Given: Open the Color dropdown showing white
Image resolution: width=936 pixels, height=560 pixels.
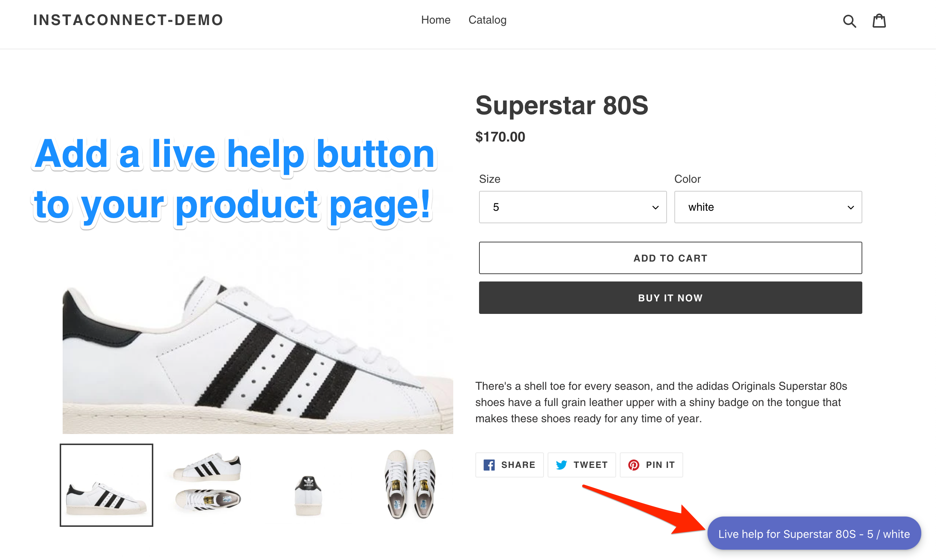Looking at the screenshot, I should tap(768, 207).
